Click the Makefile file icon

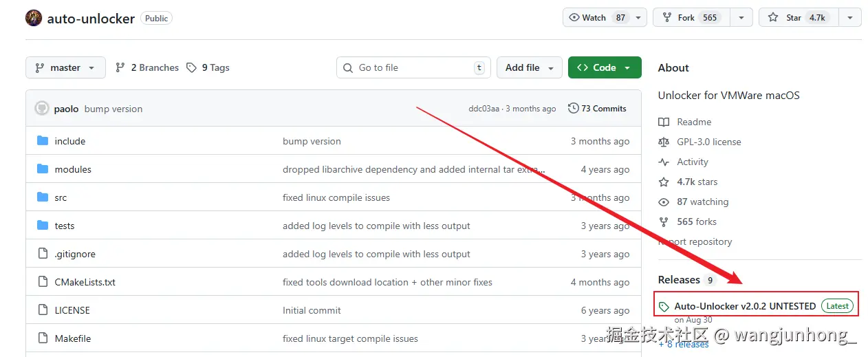click(43, 338)
